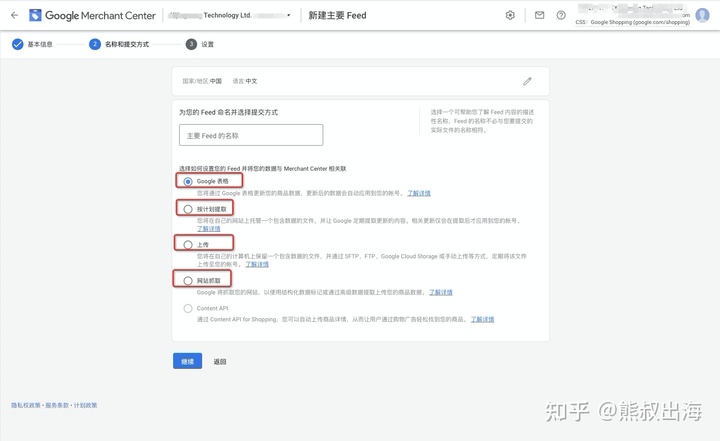Viewport: 720px width, 441px height.
Task: Select the 上传 radio option
Action: coord(188,244)
